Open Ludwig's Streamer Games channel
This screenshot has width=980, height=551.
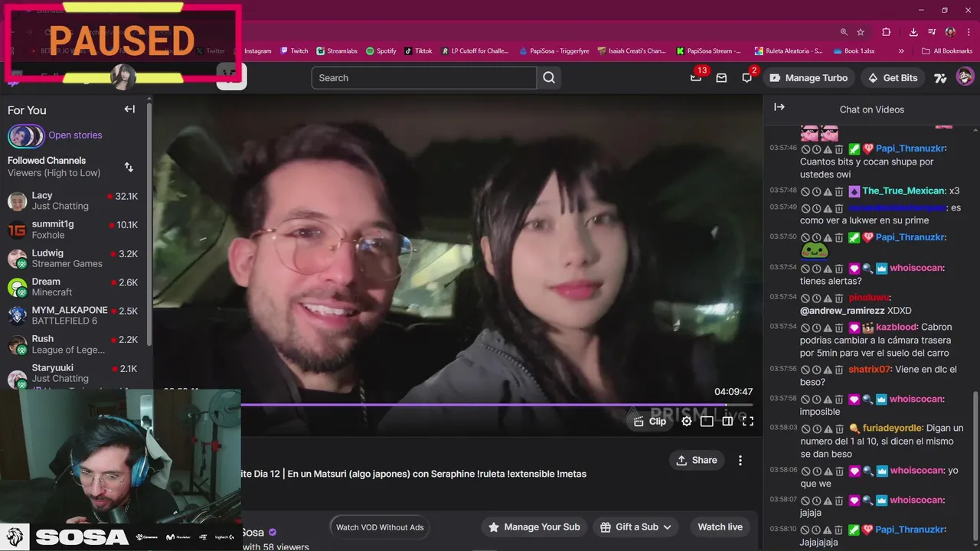[x=73, y=258]
